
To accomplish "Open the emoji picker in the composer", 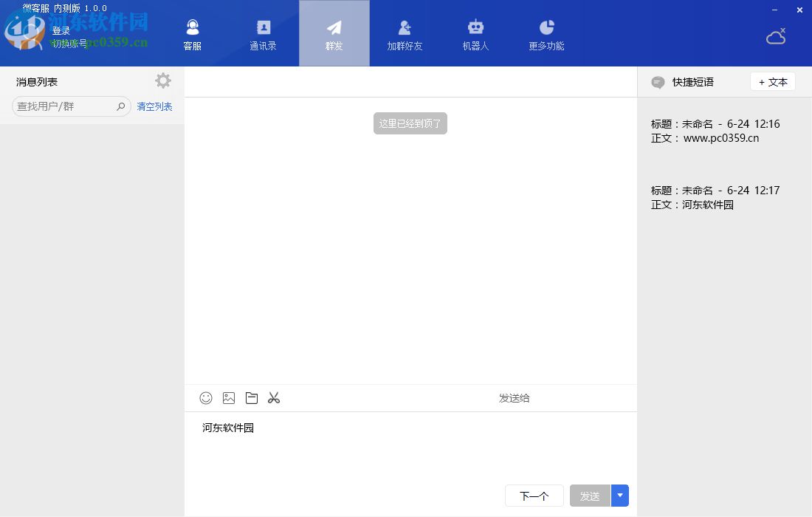I will 206,398.
